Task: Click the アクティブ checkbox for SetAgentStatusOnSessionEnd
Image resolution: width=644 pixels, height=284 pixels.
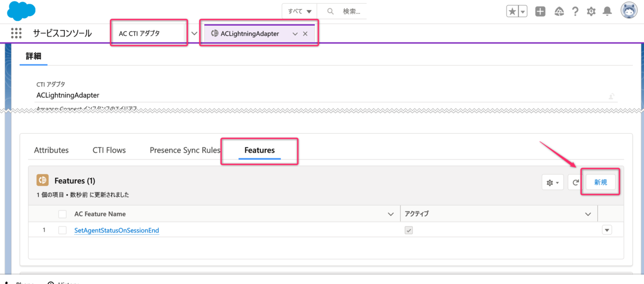Action: point(408,230)
